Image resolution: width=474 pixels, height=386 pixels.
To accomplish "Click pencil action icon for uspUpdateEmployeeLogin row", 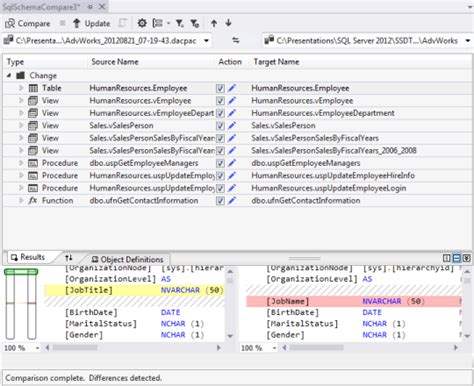I will [x=232, y=188].
